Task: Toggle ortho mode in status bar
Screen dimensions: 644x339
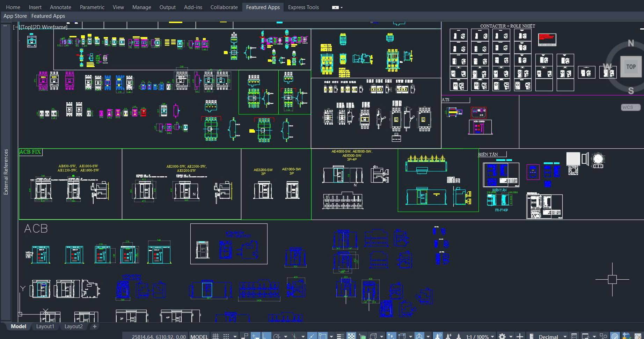Action: point(266,336)
